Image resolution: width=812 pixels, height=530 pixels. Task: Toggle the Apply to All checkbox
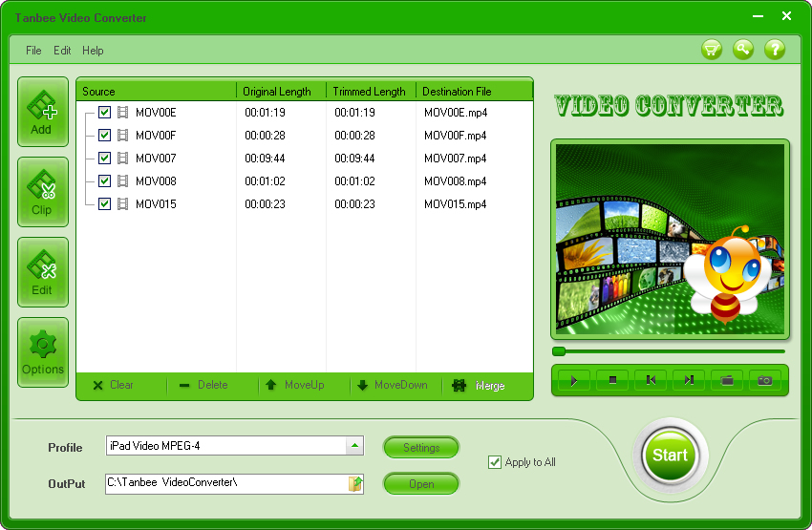495,462
